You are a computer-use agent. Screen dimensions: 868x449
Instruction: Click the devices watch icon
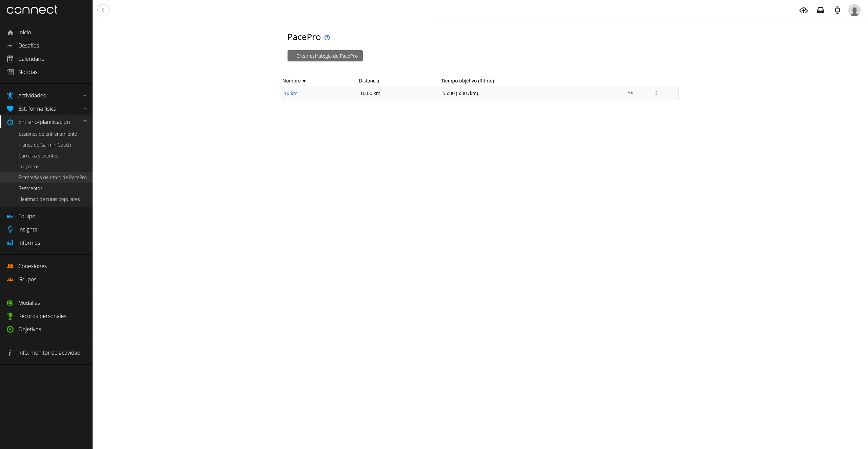pos(837,10)
